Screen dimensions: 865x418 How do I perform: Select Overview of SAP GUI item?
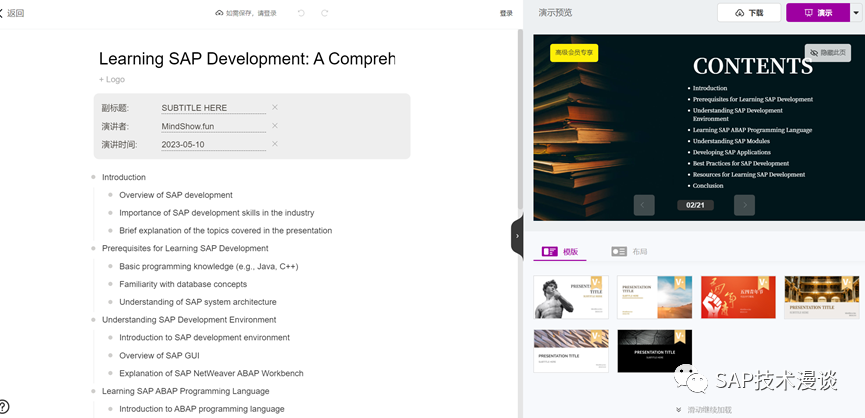[159, 356]
